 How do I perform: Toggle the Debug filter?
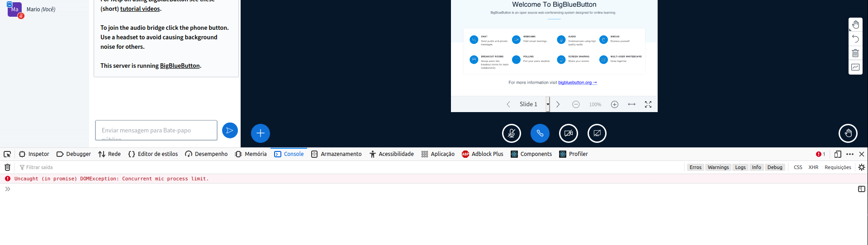pyautogui.click(x=775, y=167)
